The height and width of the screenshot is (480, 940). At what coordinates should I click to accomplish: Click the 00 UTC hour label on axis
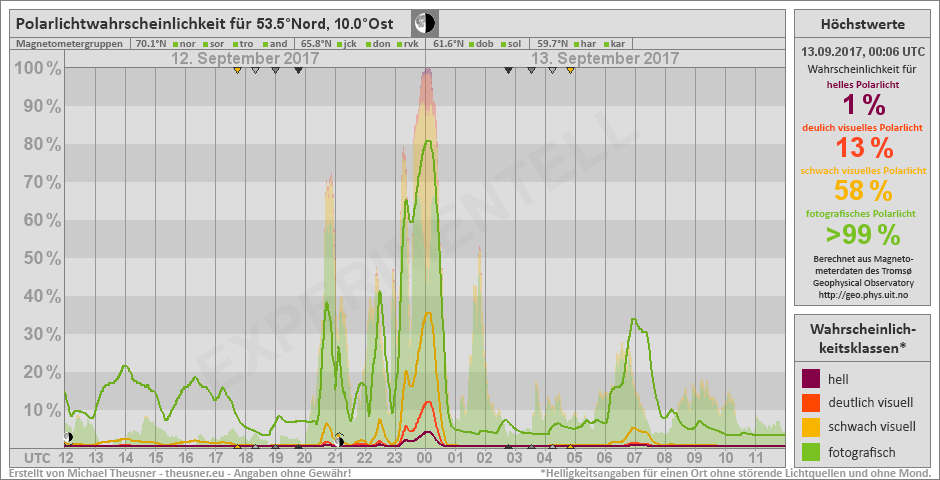coord(425,457)
